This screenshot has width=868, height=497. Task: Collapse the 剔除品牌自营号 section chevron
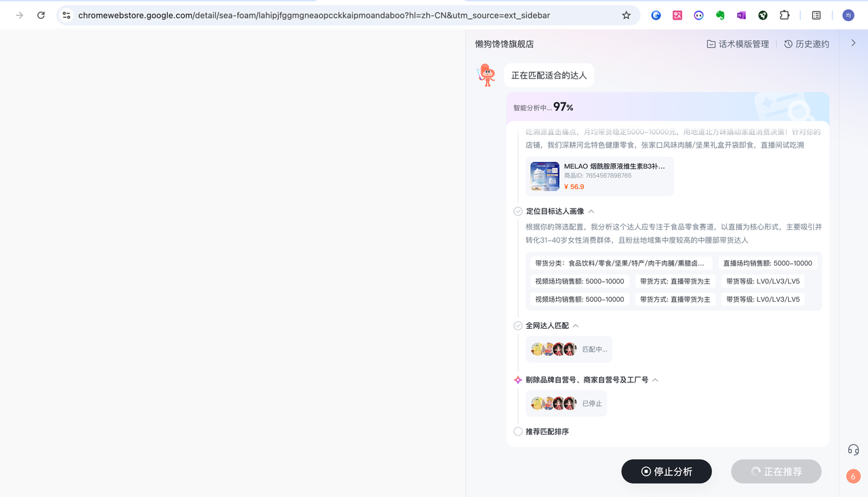click(655, 380)
